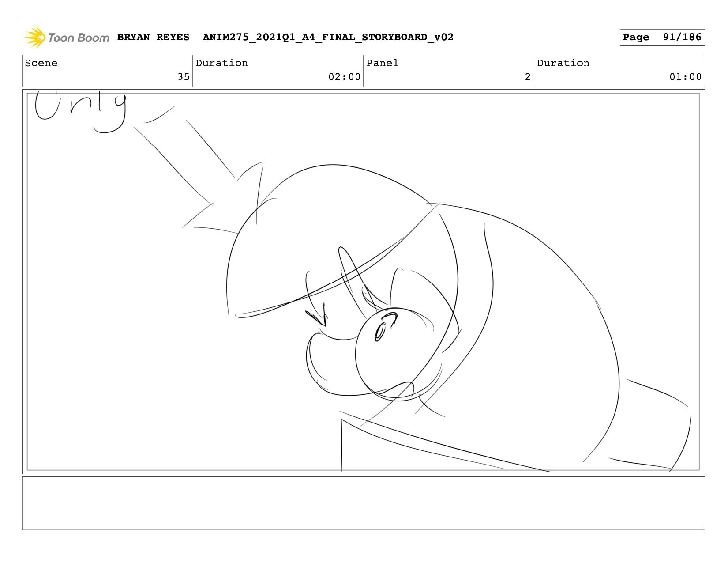
Task: Click the scene duration value 02:00
Action: 344,77
